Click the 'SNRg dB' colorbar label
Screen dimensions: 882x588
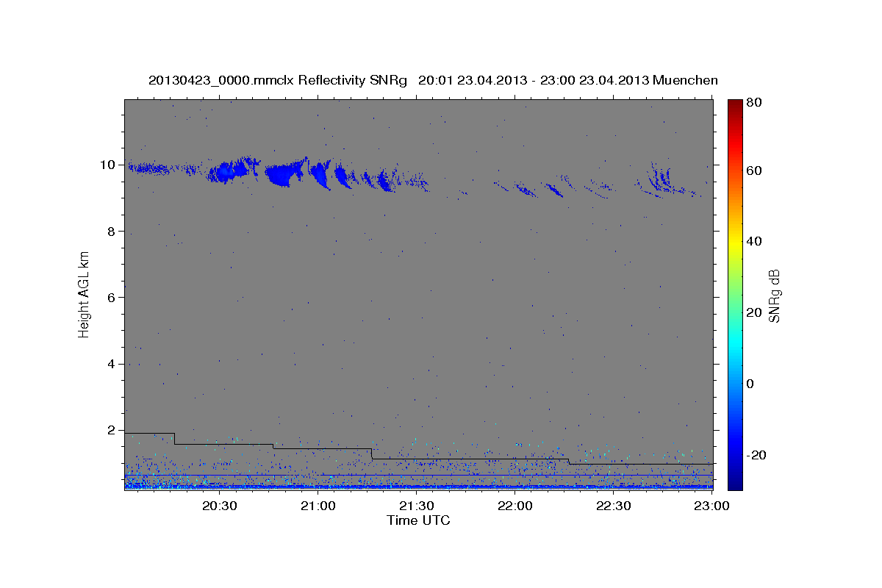coord(773,296)
